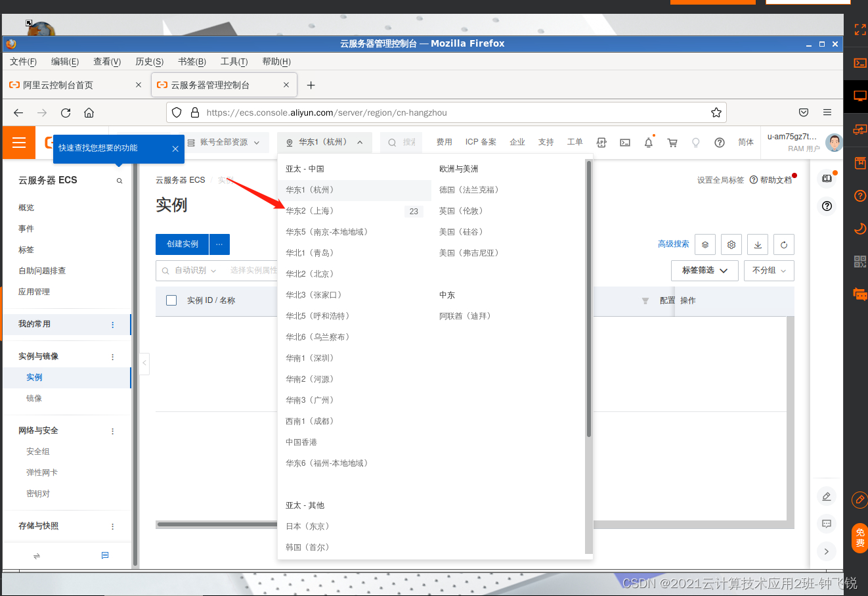Click the API developer icon in top bar

coord(601,143)
